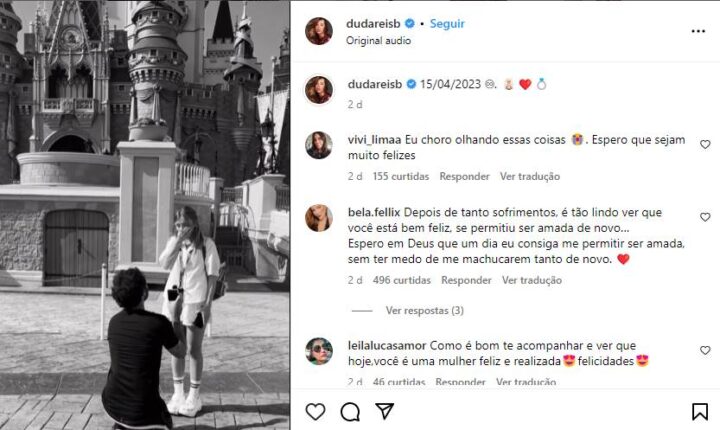Viewport: 720px width, 430px height.
Task: Share post via paper plane icon
Action: (x=385, y=411)
